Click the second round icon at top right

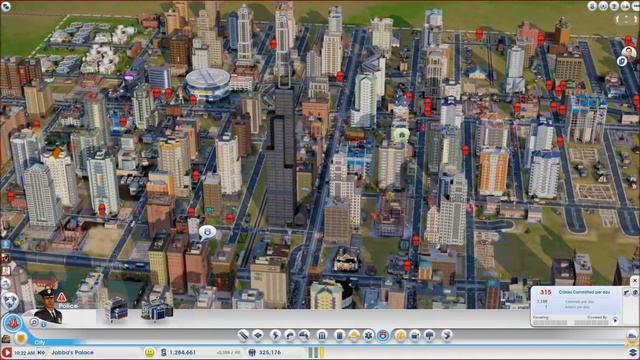[x=603, y=6]
